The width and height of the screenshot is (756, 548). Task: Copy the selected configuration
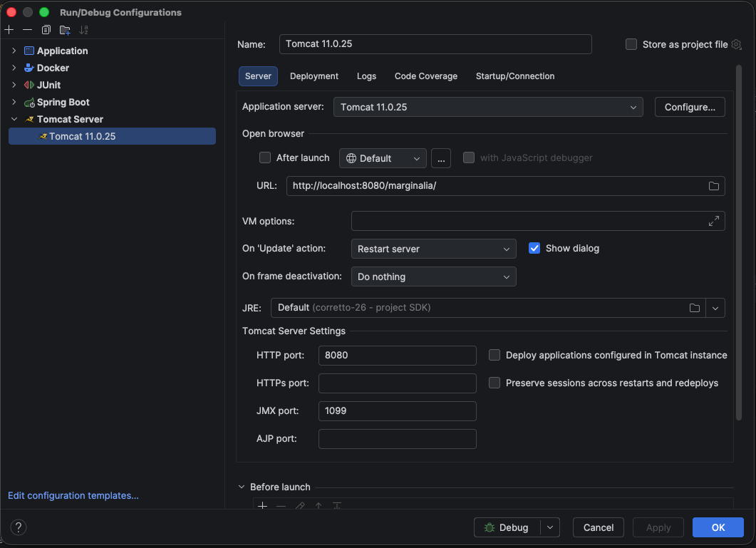pos(46,30)
